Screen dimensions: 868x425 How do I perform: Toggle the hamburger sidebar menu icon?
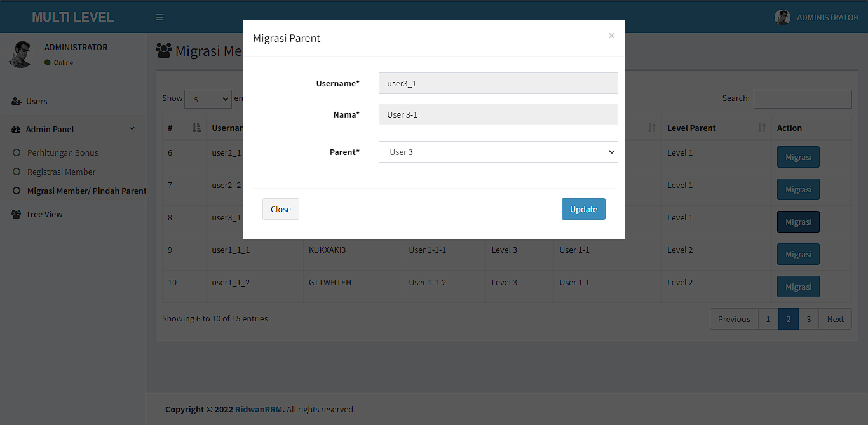point(159,17)
